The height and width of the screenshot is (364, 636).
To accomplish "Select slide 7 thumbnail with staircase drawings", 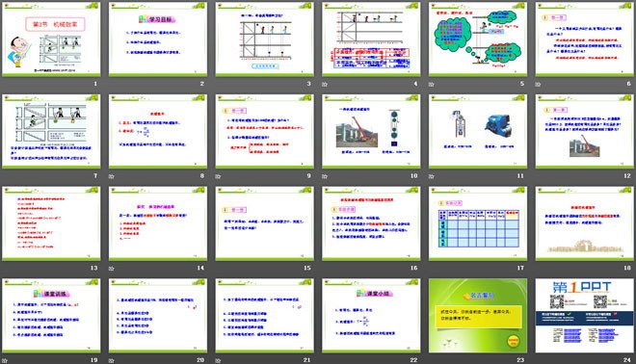I will [51, 131].
